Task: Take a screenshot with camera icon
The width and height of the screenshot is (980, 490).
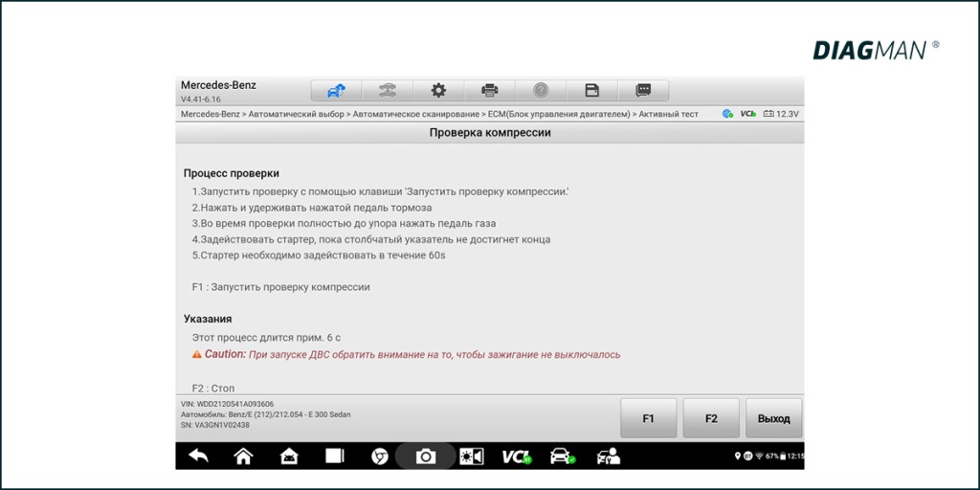Action: tap(425, 457)
